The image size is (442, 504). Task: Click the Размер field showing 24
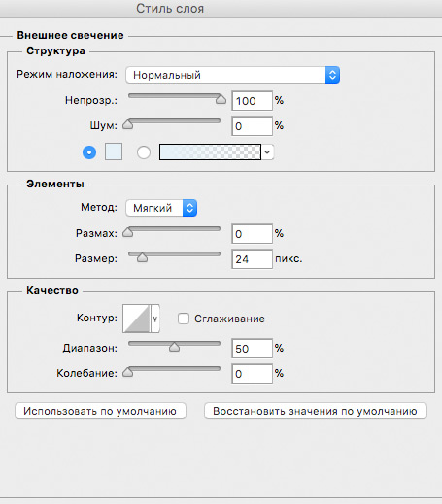[253, 259]
